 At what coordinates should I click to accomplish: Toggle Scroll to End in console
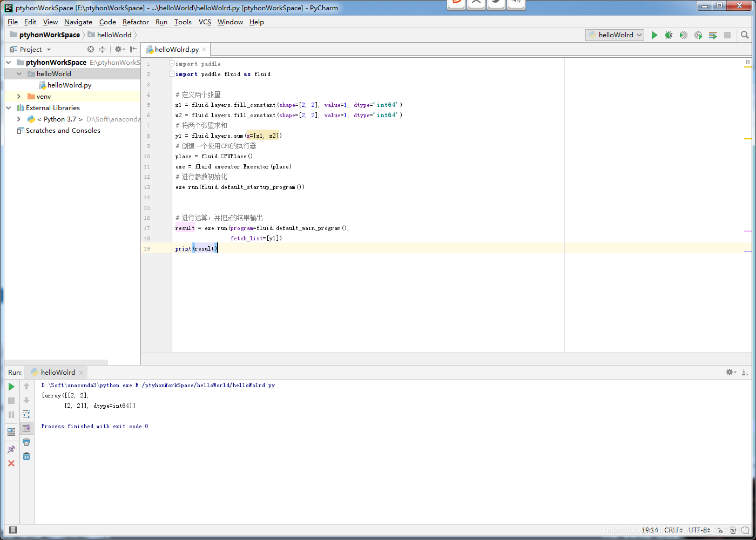pyautogui.click(x=26, y=428)
